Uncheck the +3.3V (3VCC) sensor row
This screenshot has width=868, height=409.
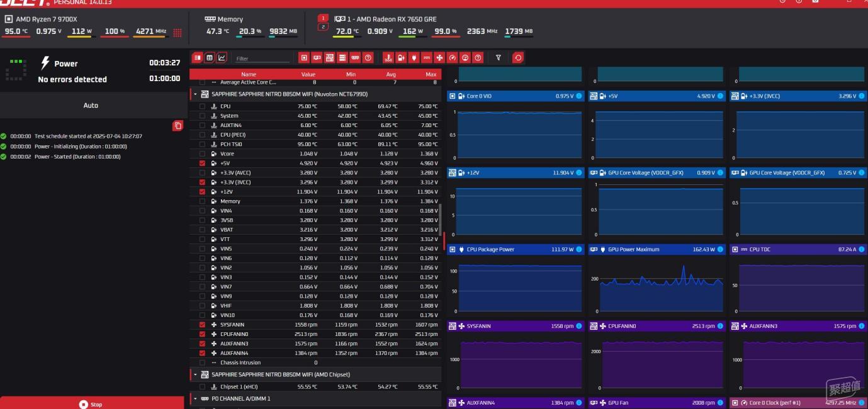coord(202,182)
